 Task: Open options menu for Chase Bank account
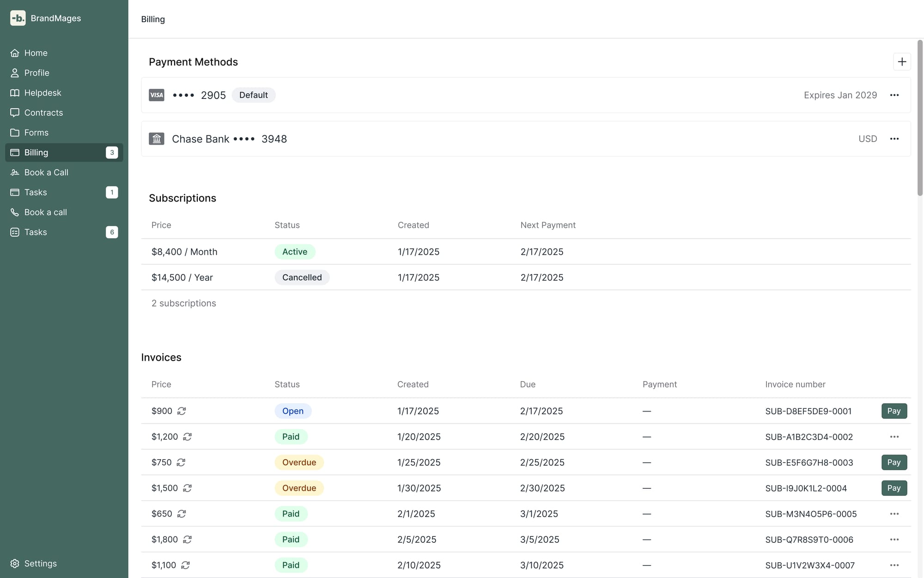tap(894, 139)
